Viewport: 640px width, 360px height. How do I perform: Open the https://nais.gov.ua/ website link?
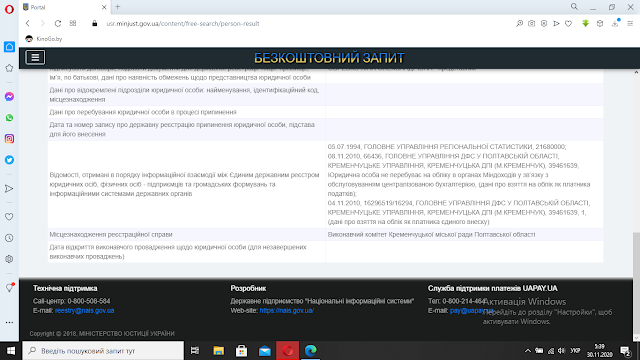click(x=287, y=311)
